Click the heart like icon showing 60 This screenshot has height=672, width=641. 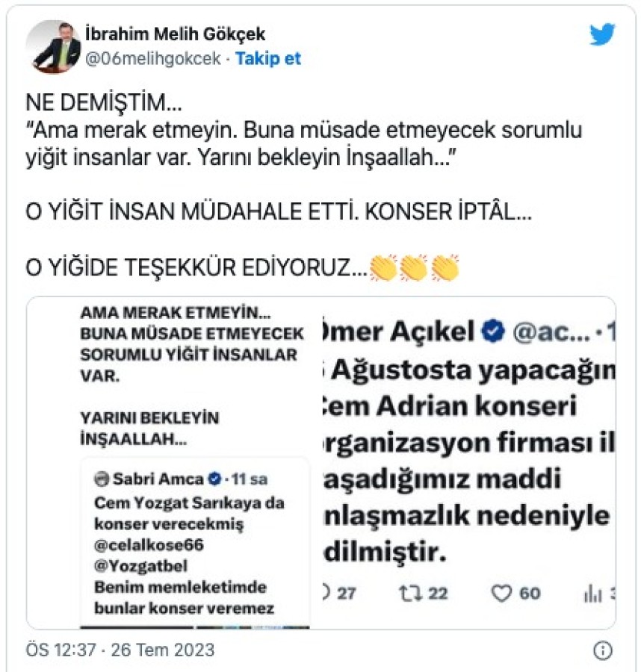(x=501, y=594)
